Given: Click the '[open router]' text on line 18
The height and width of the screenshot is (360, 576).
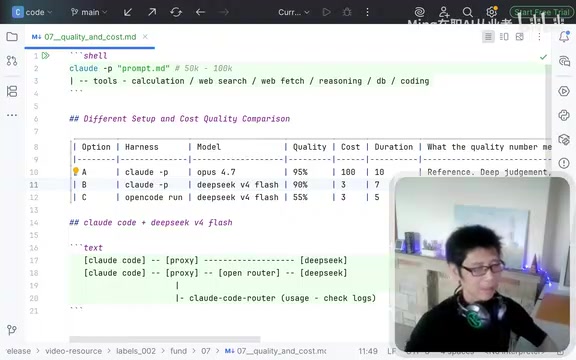Looking at the screenshot, I should 249,273.
